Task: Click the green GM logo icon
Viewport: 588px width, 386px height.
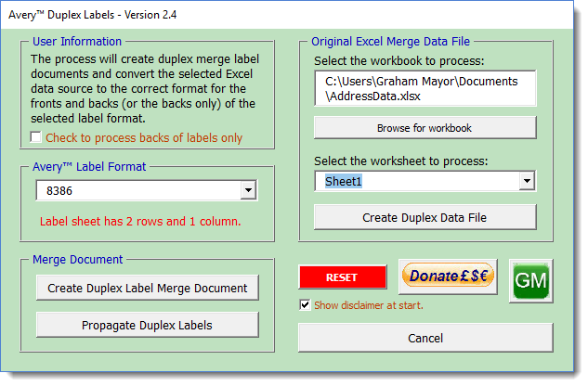Action: click(530, 281)
